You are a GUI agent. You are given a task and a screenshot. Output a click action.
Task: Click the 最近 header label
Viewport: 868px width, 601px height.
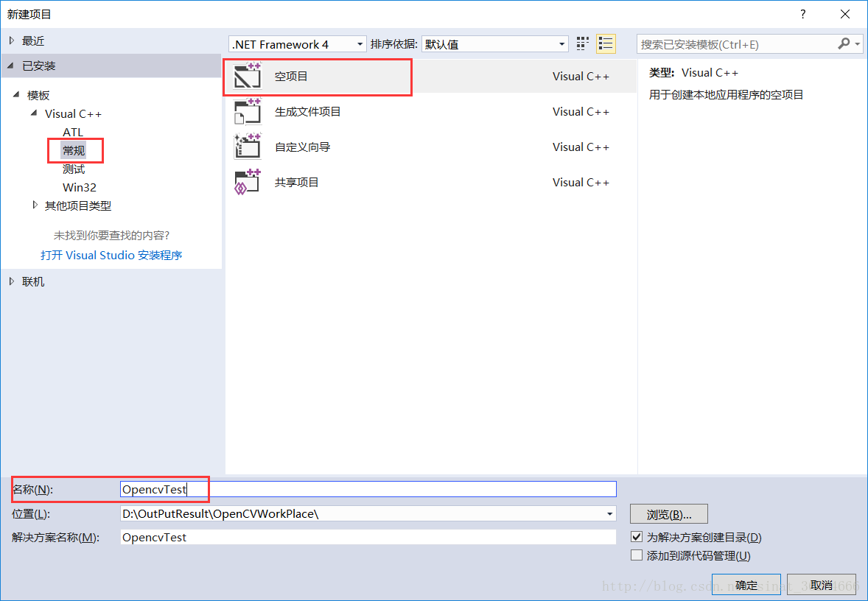tap(33, 41)
